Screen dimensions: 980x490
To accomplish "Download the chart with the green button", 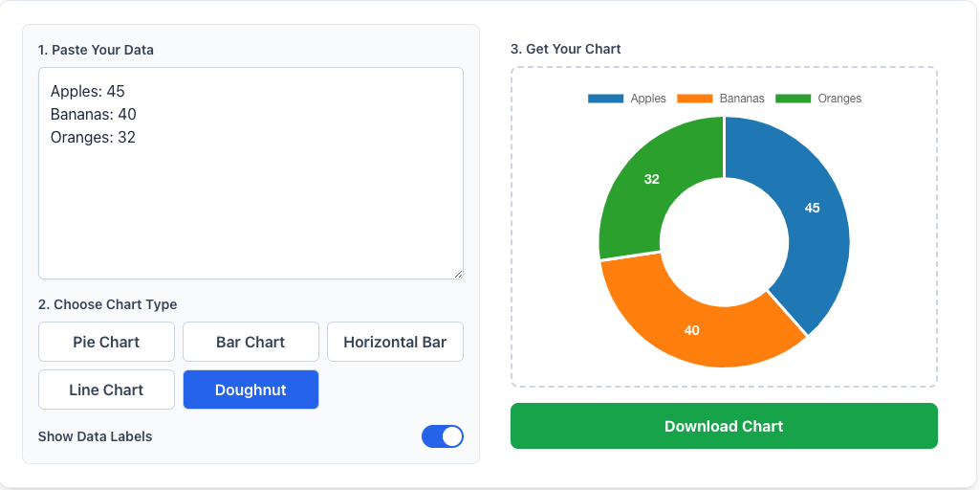I will (724, 426).
